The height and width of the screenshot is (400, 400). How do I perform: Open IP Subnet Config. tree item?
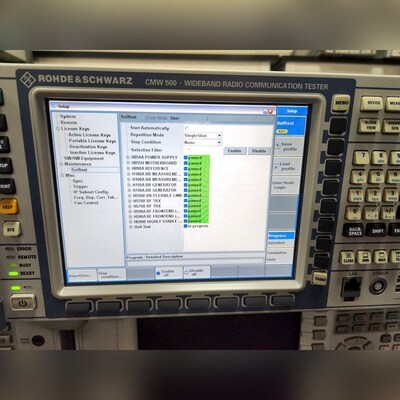[x=91, y=192]
